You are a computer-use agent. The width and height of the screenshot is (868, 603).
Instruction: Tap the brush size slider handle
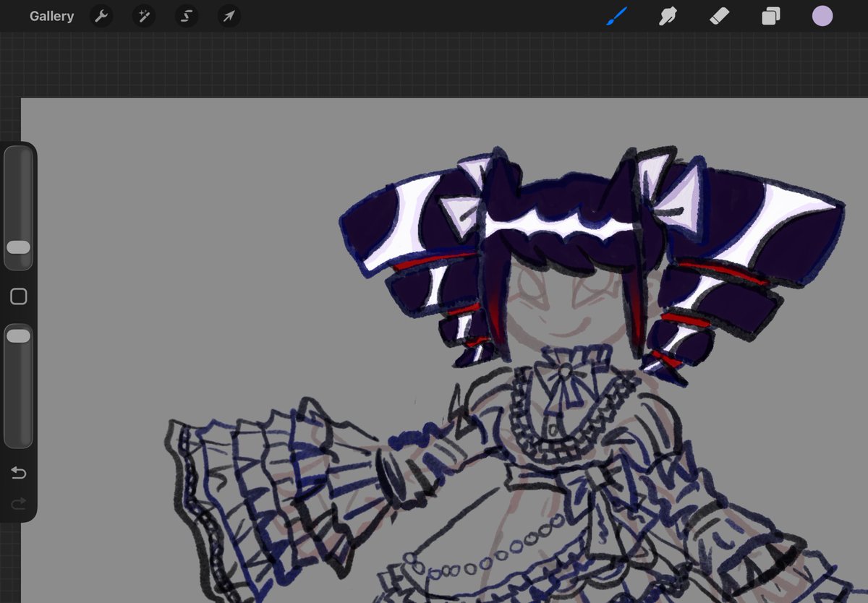pos(18,247)
